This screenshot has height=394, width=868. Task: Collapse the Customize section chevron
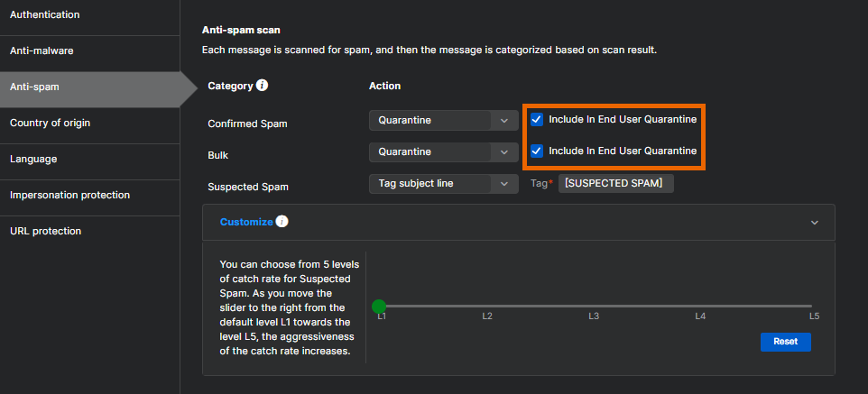pyautogui.click(x=814, y=223)
